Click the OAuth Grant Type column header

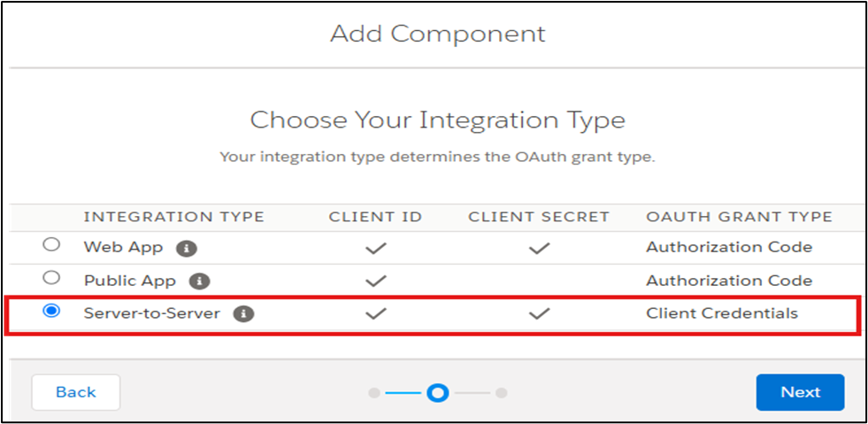click(x=739, y=217)
